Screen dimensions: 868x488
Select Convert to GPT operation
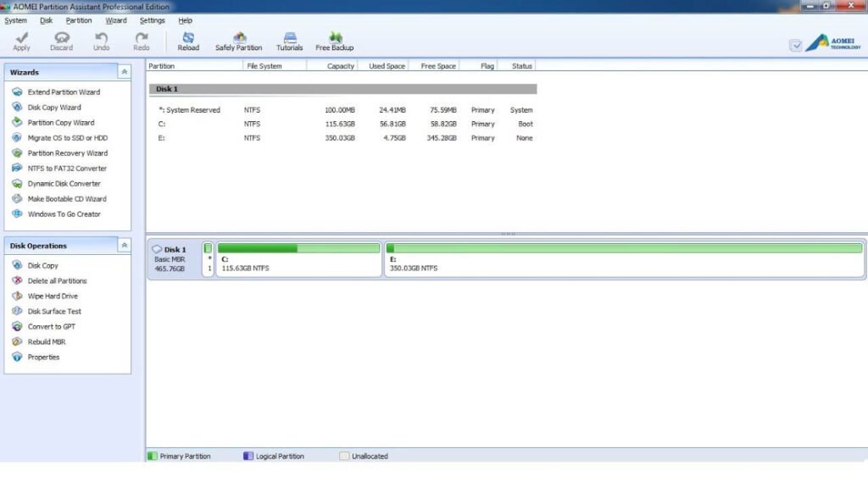point(52,327)
